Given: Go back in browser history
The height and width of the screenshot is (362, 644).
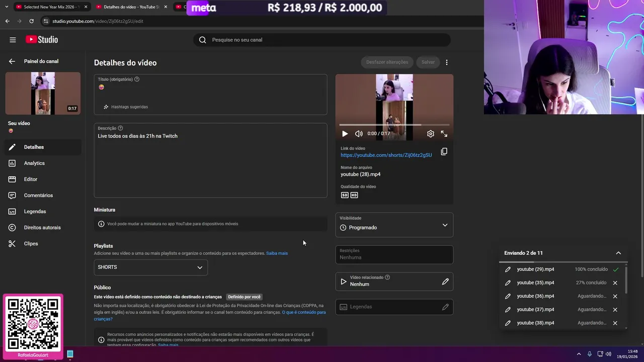Looking at the screenshot, I should (7, 21).
